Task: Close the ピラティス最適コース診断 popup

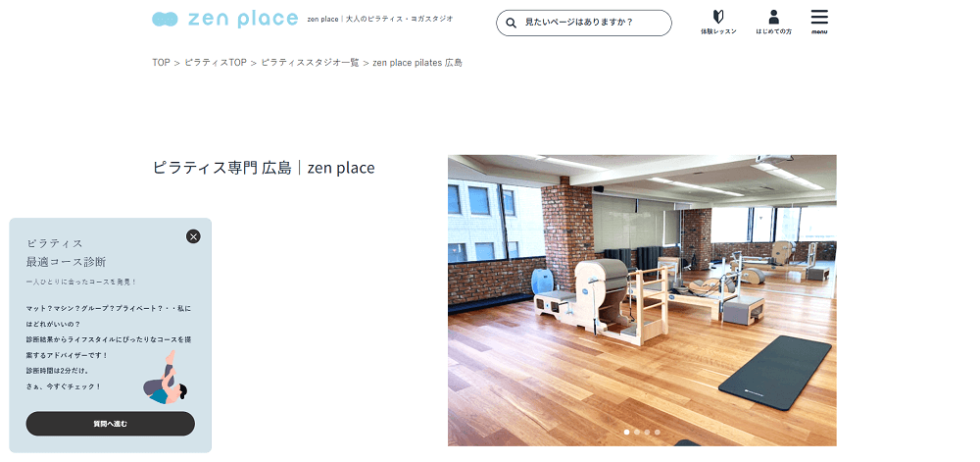Action: point(193,236)
